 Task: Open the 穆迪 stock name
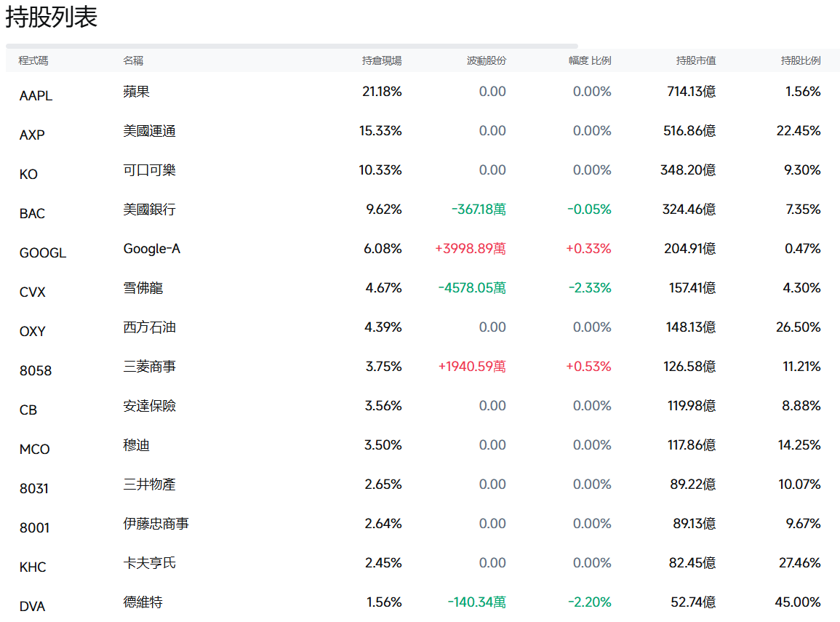136,445
